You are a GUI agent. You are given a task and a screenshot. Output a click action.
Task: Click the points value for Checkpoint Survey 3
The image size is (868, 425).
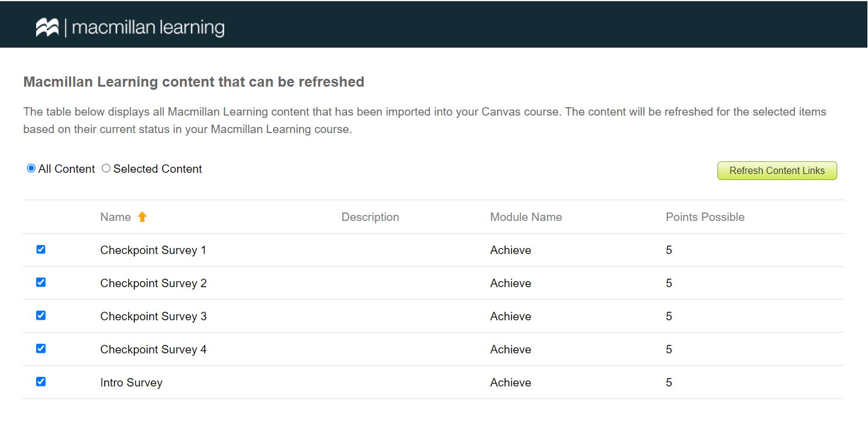[669, 315]
